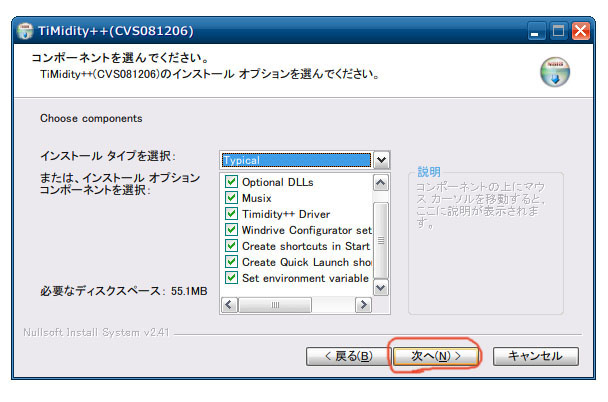Toggle Create shortcuts in Start checkbox
The height and width of the screenshot is (402, 608).
pyautogui.click(x=231, y=246)
